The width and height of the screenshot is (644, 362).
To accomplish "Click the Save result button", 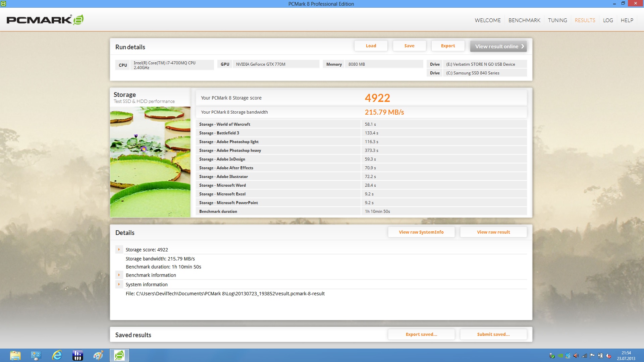I will [410, 46].
